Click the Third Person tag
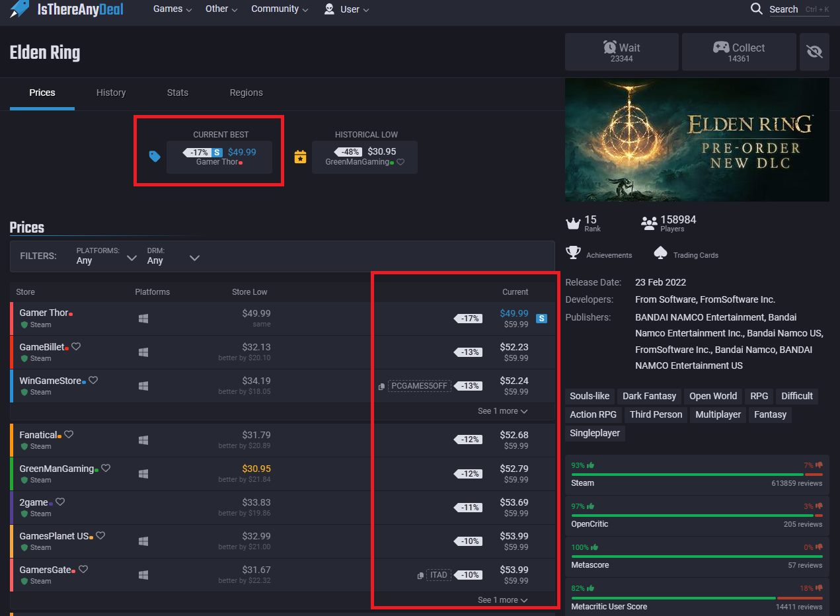This screenshot has height=616, width=840. point(656,414)
